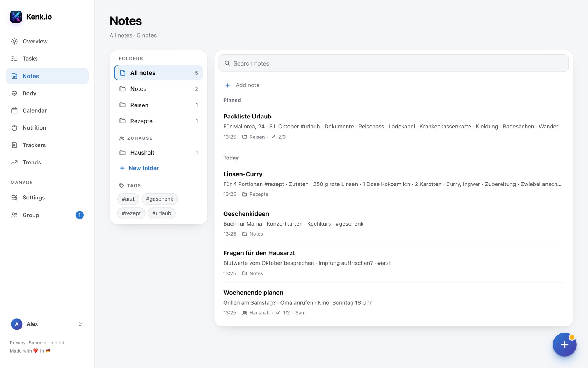Viewport: 588px width, 368px height.
Task: Focus the Search notes field
Action: coord(394,63)
